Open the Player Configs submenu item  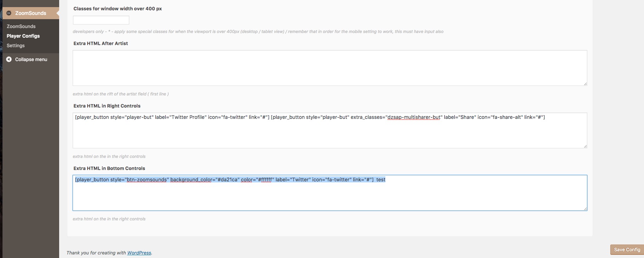pos(23,36)
